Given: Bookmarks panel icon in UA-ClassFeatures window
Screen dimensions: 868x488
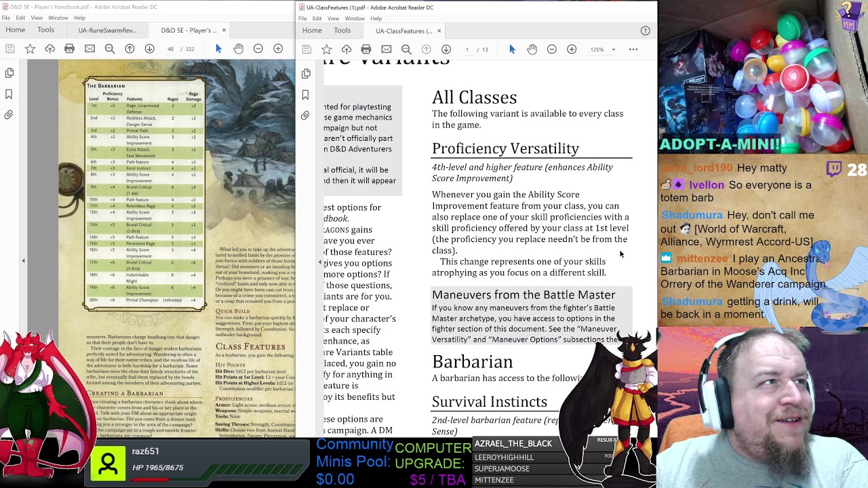Looking at the screenshot, I should click(306, 94).
